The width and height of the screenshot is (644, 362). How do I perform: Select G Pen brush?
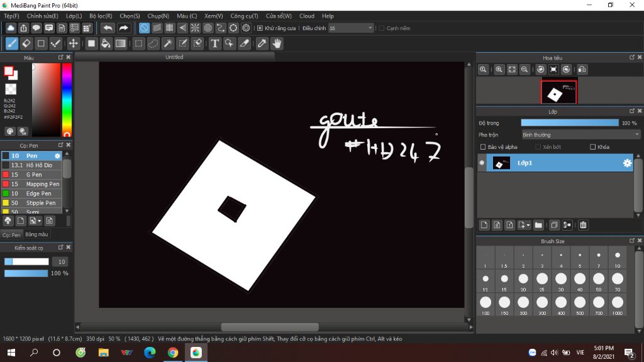pos(31,175)
